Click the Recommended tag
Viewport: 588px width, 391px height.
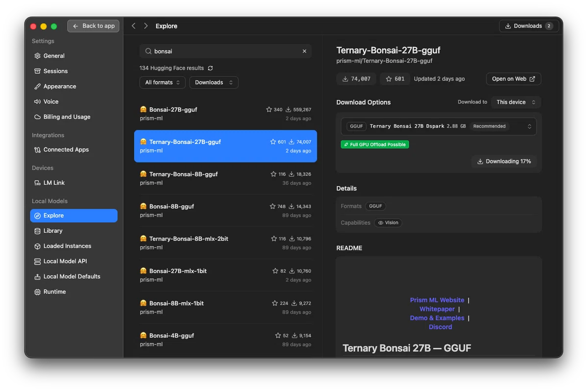pos(489,126)
